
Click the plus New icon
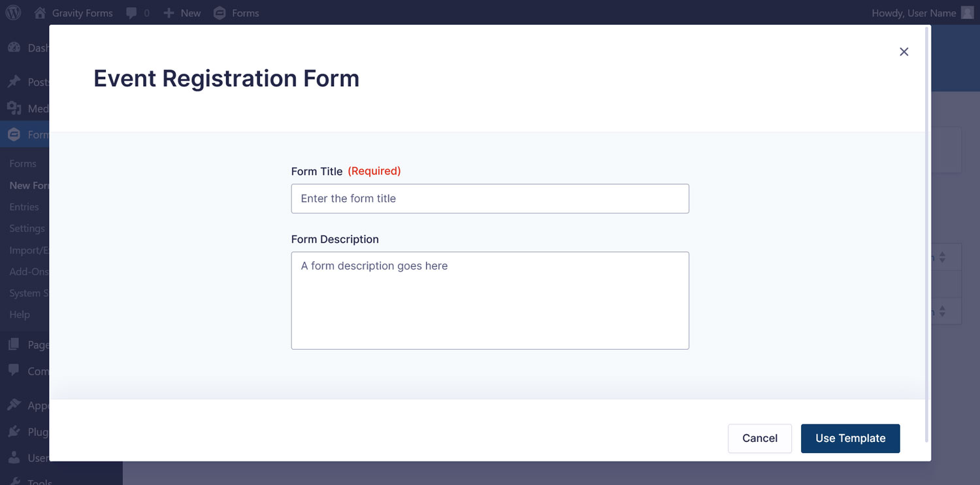click(169, 13)
